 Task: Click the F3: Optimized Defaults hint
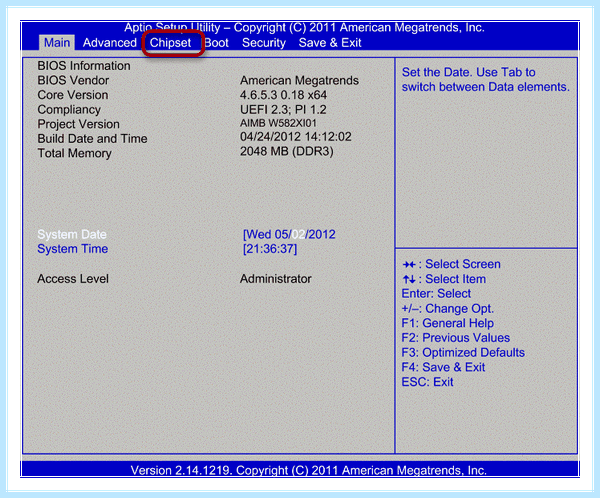coord(463,353)
